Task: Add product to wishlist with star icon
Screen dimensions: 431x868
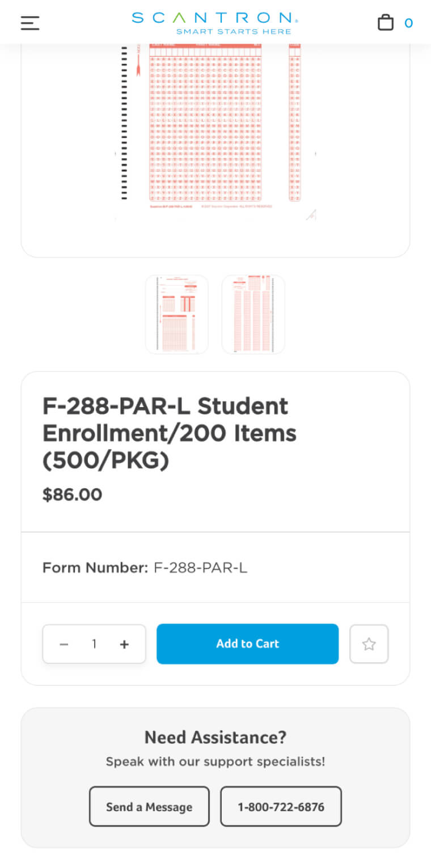Action: coord(369,644)
